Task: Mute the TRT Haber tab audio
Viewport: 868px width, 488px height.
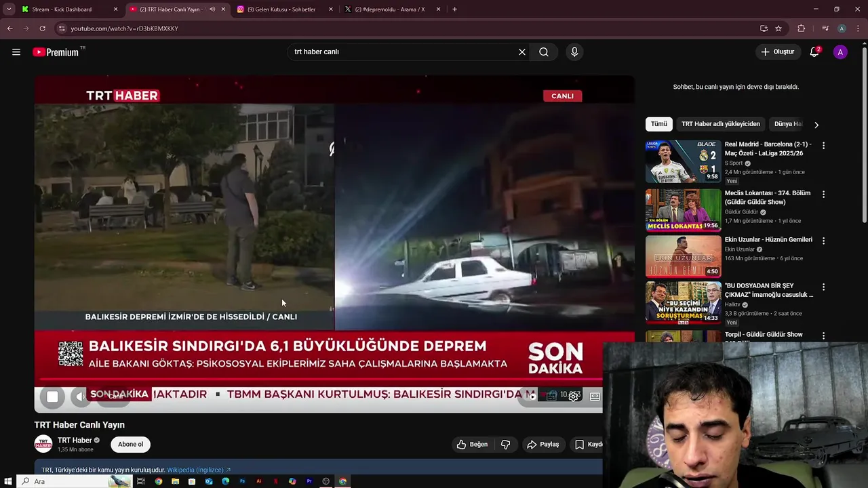Action: (x=212, y=9)
